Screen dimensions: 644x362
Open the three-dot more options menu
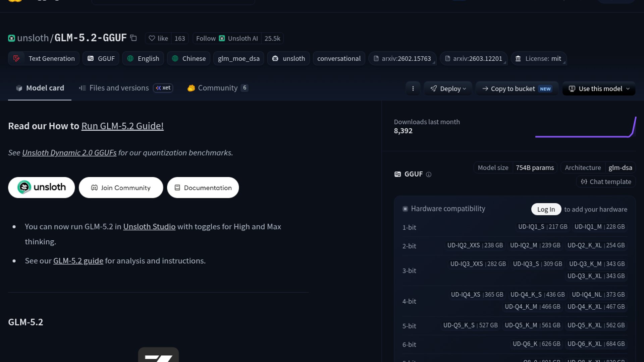(x=413, y=88)
